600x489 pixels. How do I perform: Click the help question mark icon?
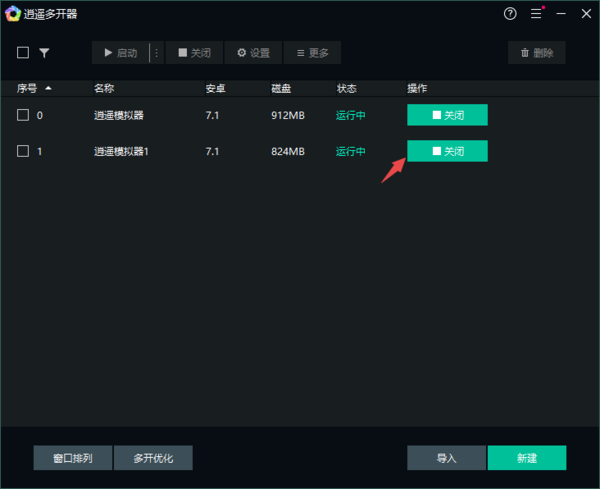510,14
